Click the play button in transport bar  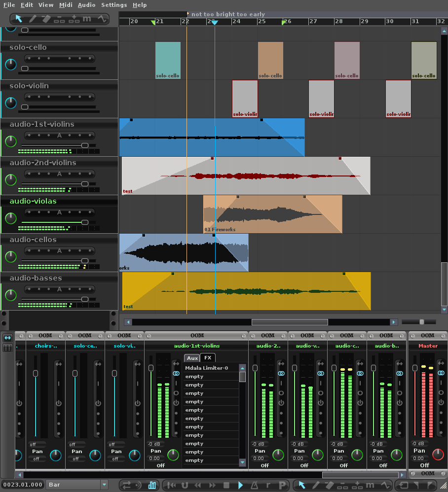pyautogui.click(x=240, y=485)
